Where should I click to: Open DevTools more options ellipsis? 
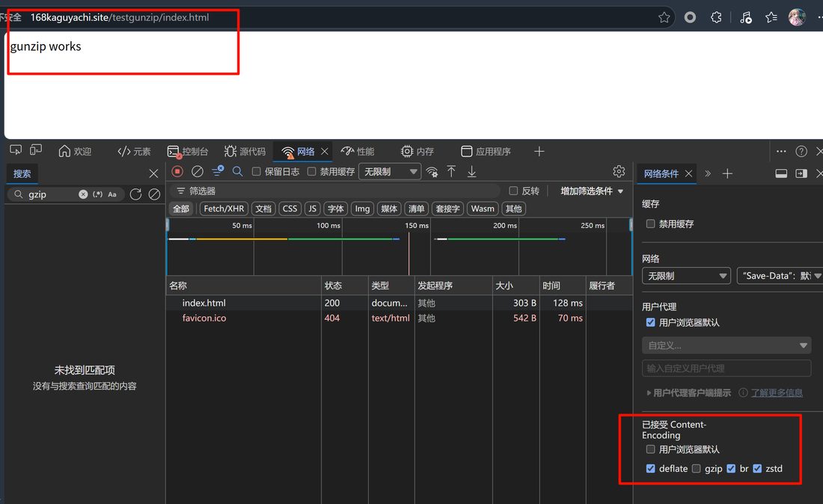click(781, 152)
